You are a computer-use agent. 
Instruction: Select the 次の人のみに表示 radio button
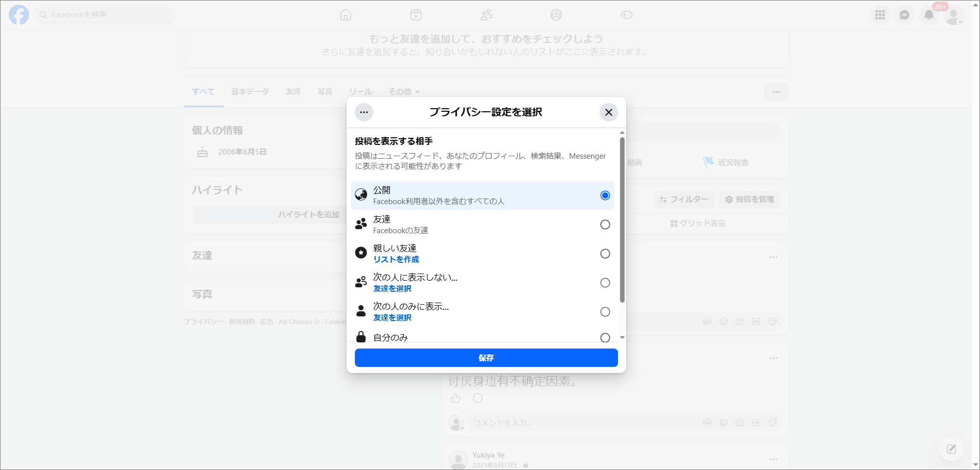(605, 312)
